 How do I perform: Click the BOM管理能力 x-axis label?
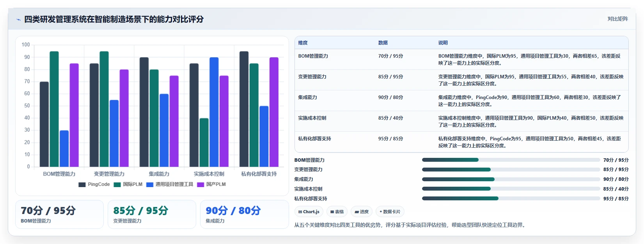pos(59,174)
